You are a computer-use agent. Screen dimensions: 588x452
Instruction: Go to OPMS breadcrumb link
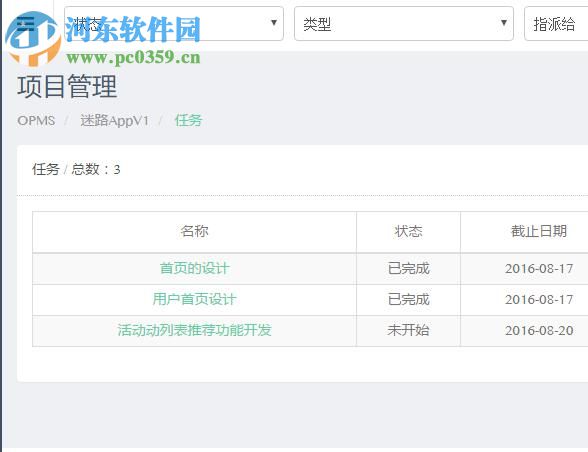[x=36, y=121]
